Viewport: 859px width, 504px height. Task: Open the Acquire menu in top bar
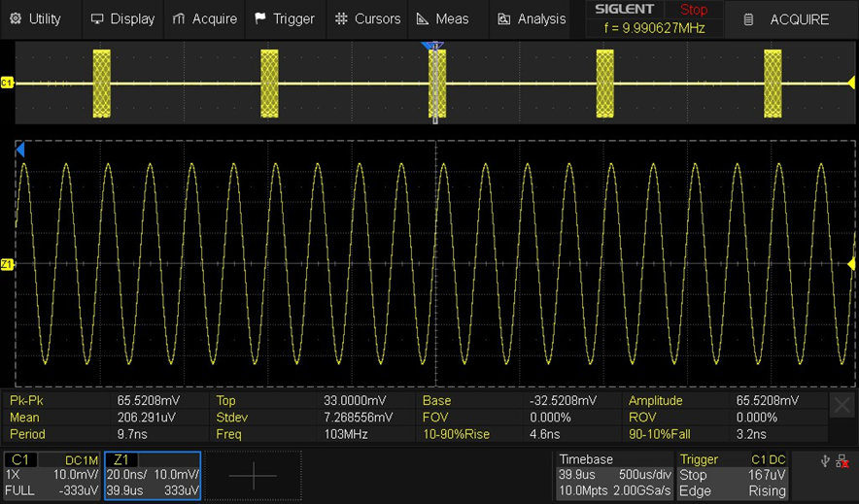coord(204,18)
